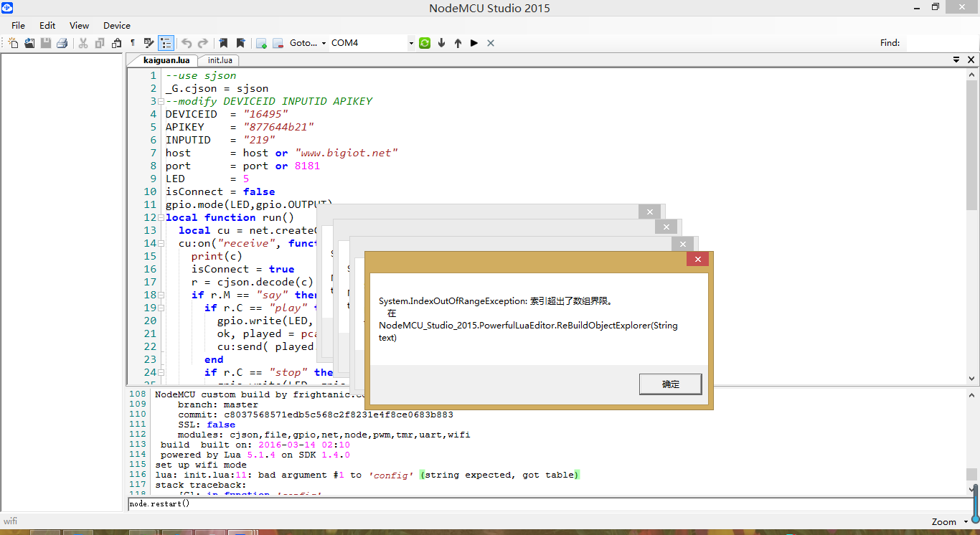Click the "www.bigiot.net" host string
This screenshot has width=980, height=535.
tap(347, 153)
